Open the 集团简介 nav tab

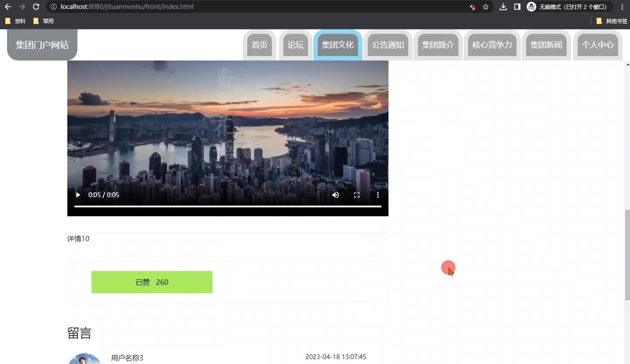pos(438,45)
